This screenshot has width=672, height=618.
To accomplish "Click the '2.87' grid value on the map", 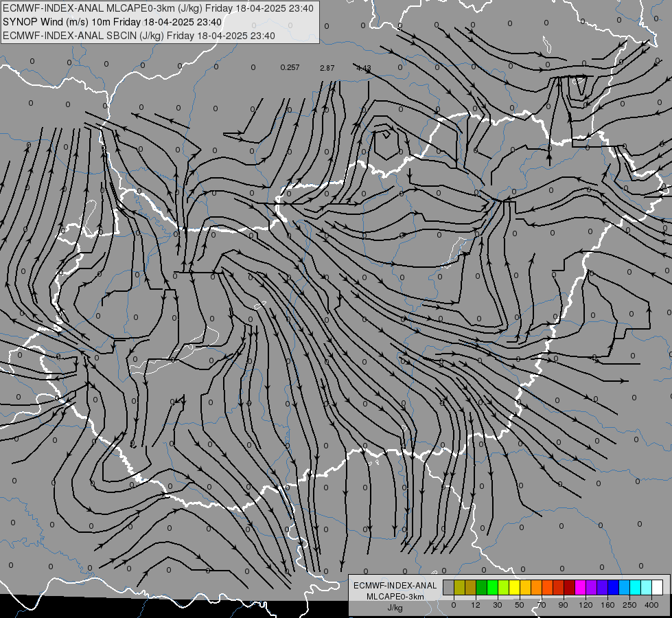I will tap(327, 68).
